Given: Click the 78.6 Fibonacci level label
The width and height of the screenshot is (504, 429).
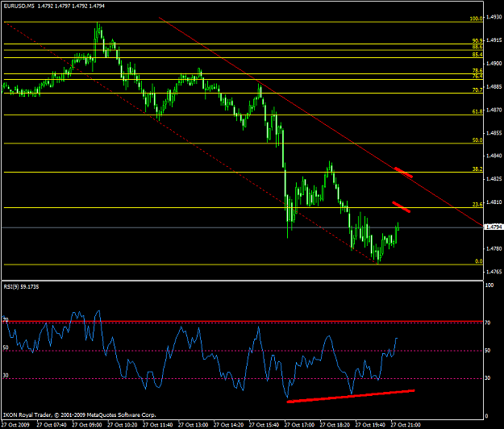Looking at the screenshot, I should click(477, 71).
